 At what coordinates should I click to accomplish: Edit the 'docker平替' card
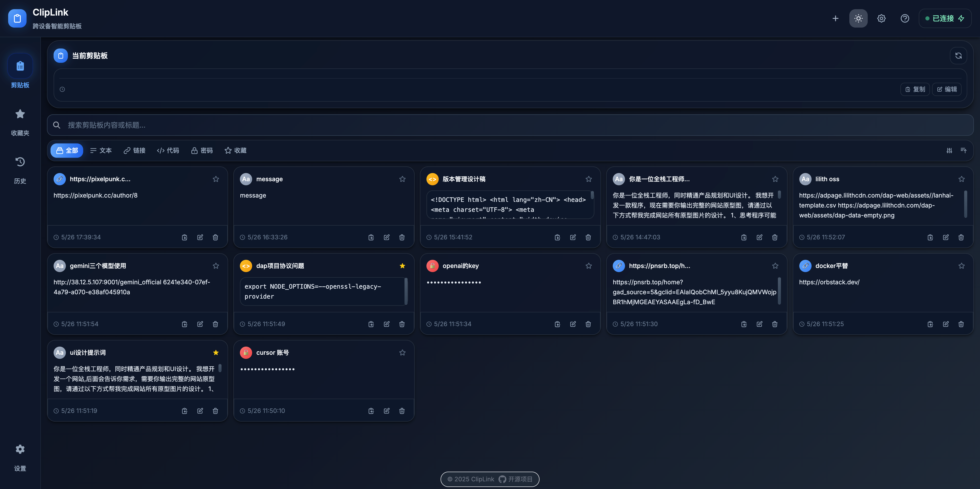click(946, 324)
